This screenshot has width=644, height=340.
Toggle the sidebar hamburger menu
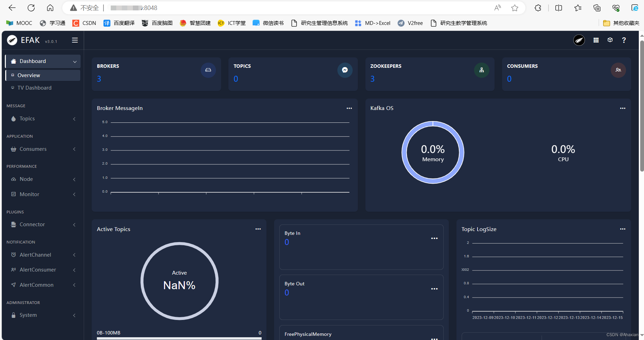pos(75,40)
